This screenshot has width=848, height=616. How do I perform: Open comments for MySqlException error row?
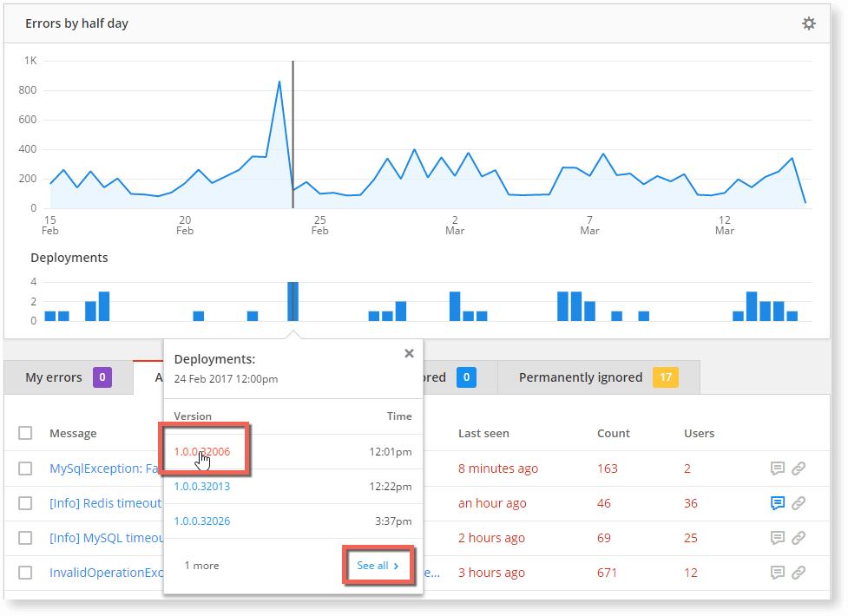click(778, 469)
